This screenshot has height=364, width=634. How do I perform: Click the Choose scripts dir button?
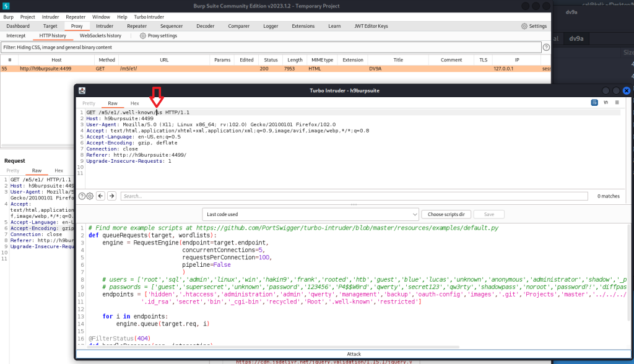click(446, 214)
